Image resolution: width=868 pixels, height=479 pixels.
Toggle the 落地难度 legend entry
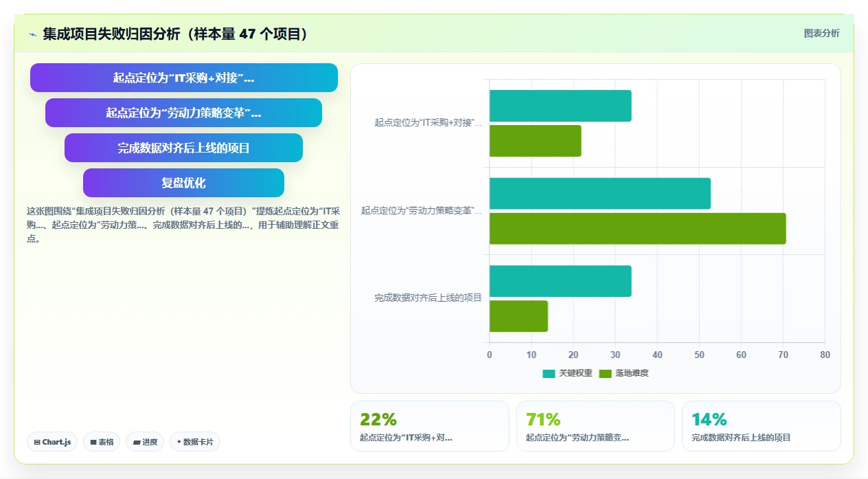click(x=624, y=373)
